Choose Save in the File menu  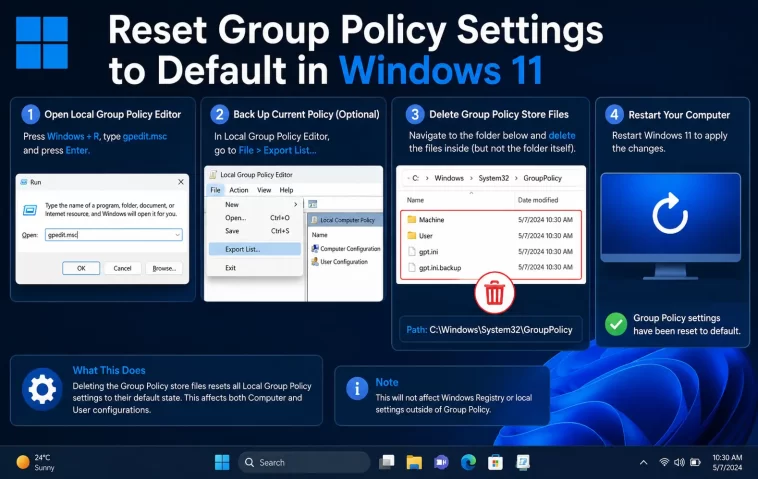(255, 231)
